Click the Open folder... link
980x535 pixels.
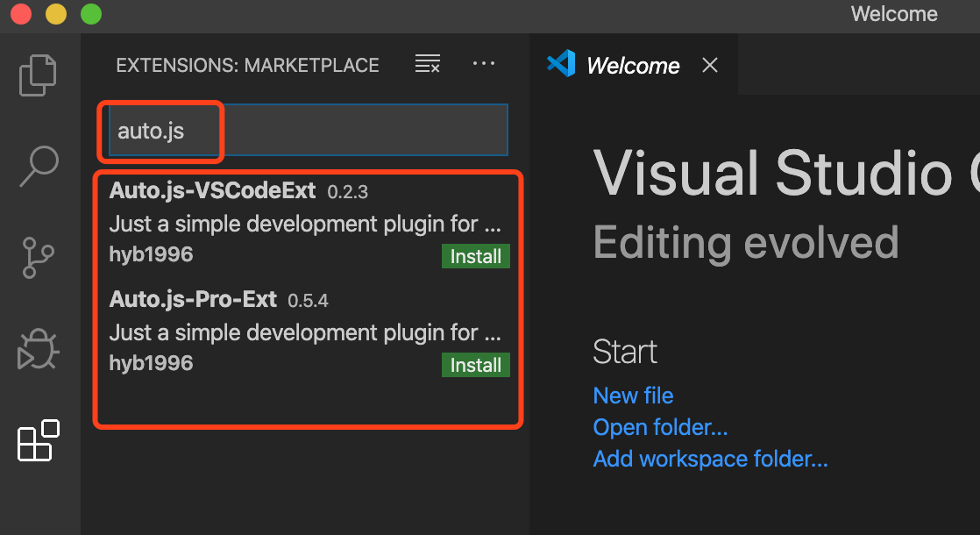[660, 427]
